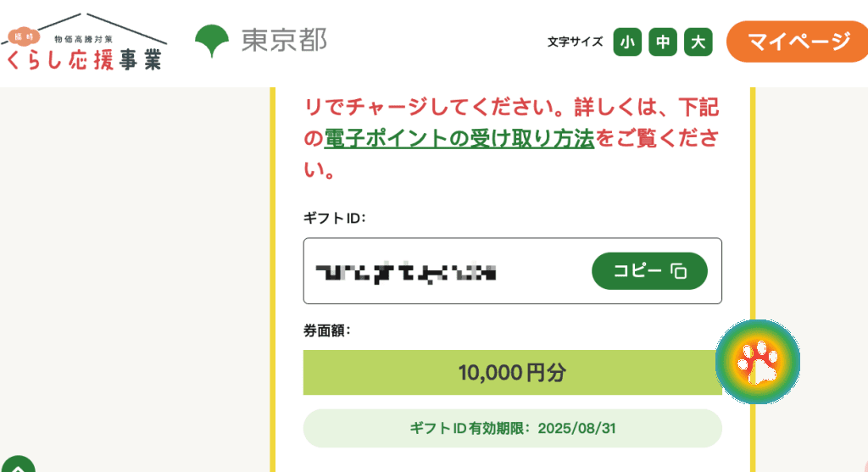Viewport: 868px width, 472px height.
Task: Switch text size to 中 (medium)
Action: (663, 42)
